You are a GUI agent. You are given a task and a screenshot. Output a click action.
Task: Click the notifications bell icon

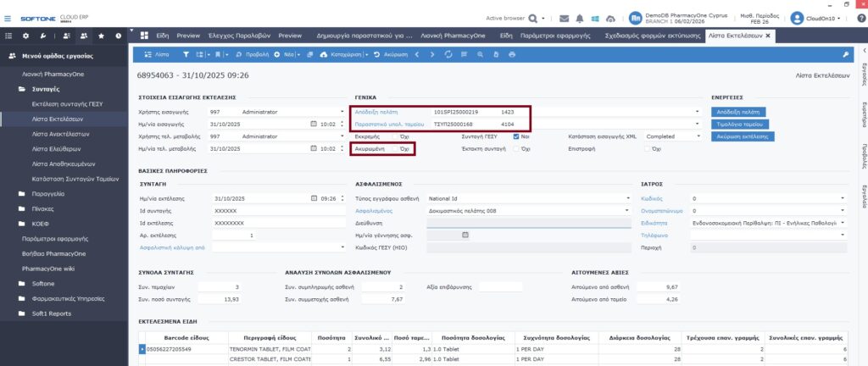[580, 18]
